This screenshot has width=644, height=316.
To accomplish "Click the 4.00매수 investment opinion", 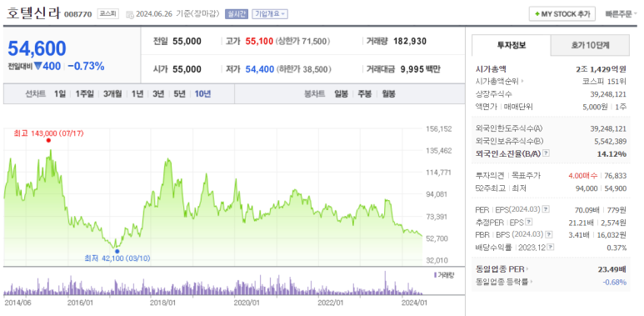I will (x=583, y=176).
